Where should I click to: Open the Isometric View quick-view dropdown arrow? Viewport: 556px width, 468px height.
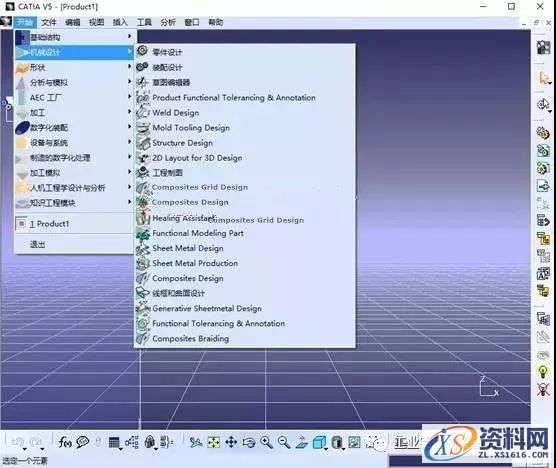tap(326, 450)
